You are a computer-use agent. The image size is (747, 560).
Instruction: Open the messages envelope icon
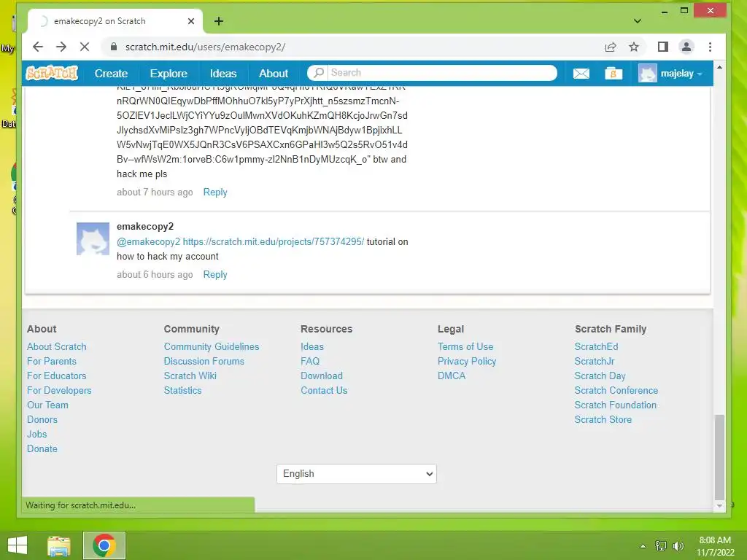(x=581, y=74)
